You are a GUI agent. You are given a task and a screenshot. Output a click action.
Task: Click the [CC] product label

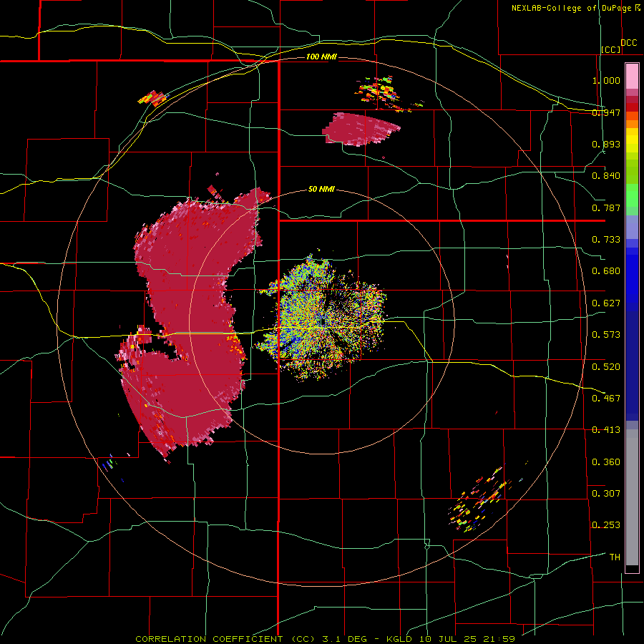point(611,49)
